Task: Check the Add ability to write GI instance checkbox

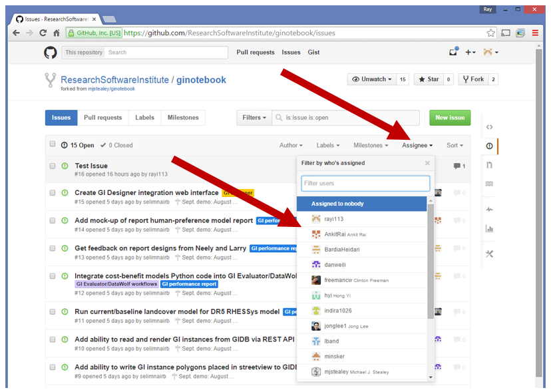Action: tap(53, 367)
